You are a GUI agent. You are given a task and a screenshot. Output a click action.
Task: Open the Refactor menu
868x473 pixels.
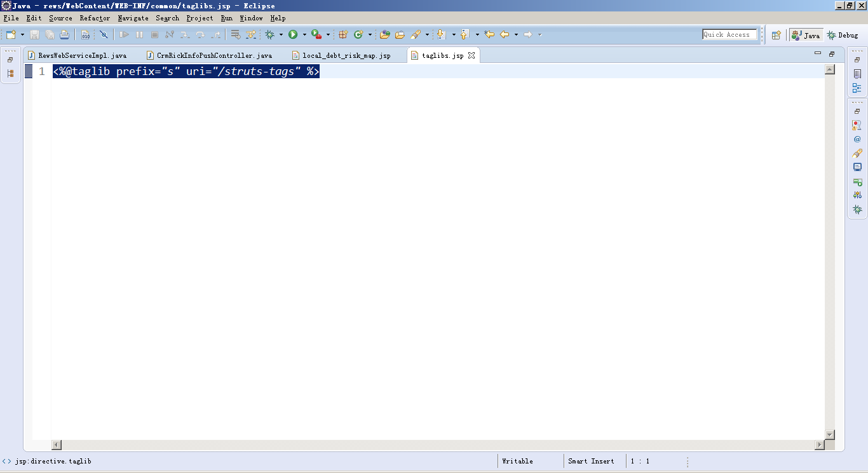[x=95, y=18]
